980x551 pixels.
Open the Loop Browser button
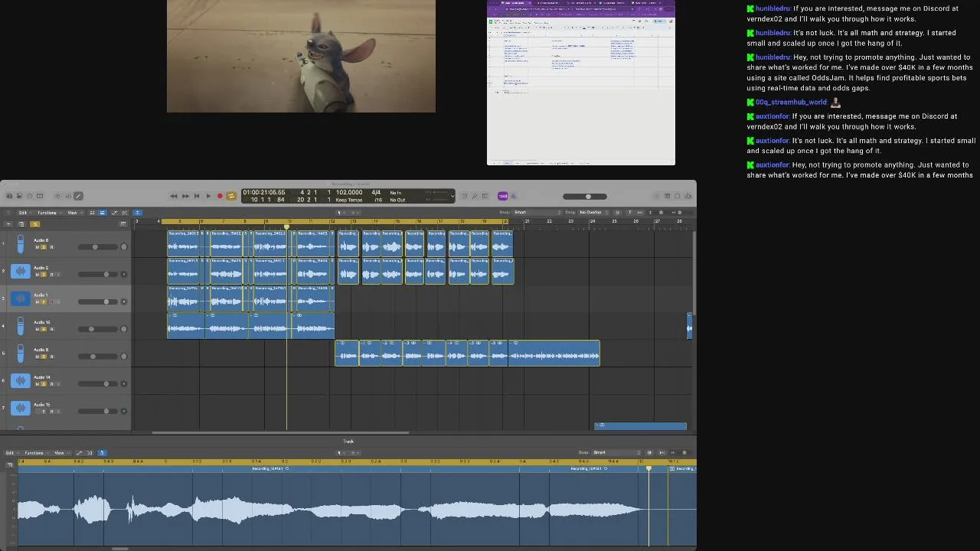point(677,196)
